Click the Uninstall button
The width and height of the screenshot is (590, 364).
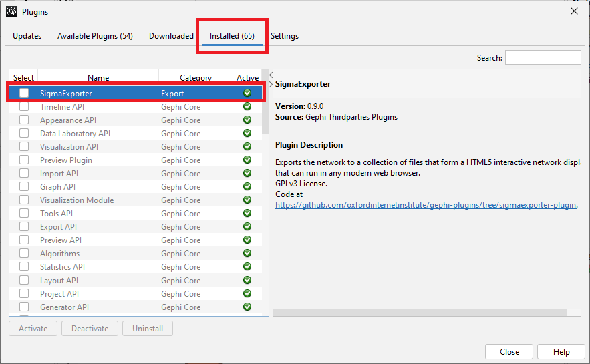(x=148, y=329)
